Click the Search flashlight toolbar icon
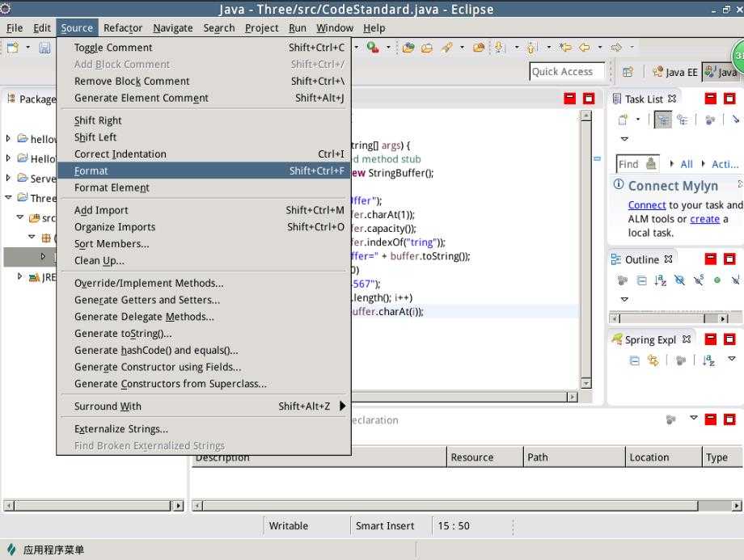 pos(446,48)
